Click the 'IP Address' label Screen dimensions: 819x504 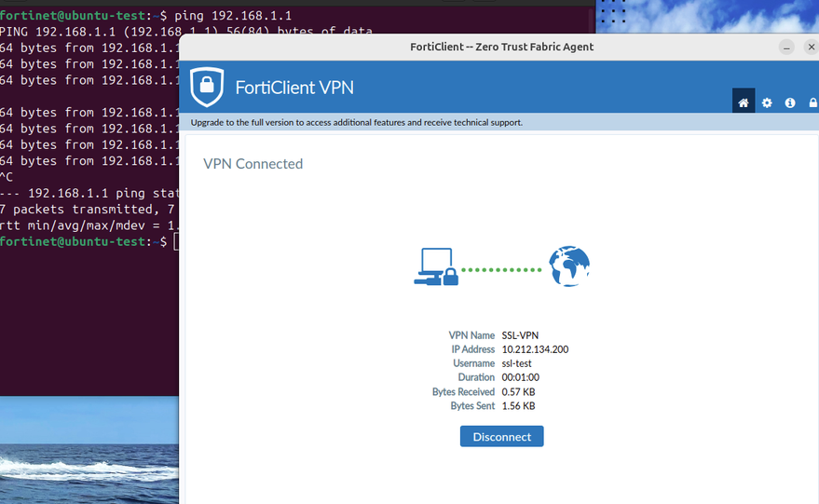point(472,349)
